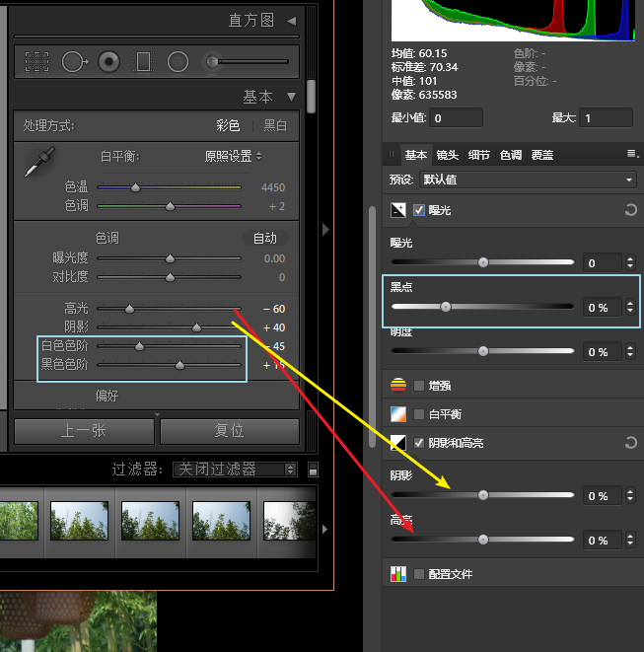Collapse the 基本 panel triangle
The height and width of the screenshot is (652, 644).
pos(291,97)
